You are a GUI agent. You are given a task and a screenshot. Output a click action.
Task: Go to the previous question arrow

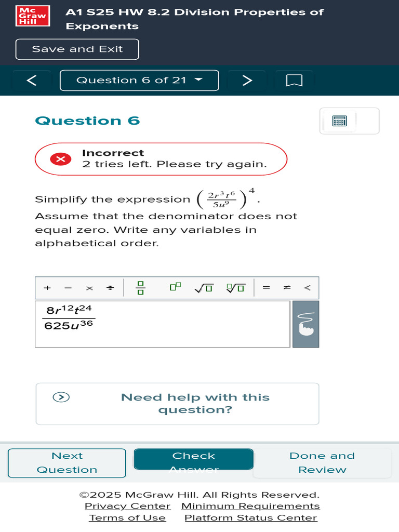[x=32, y=81]
